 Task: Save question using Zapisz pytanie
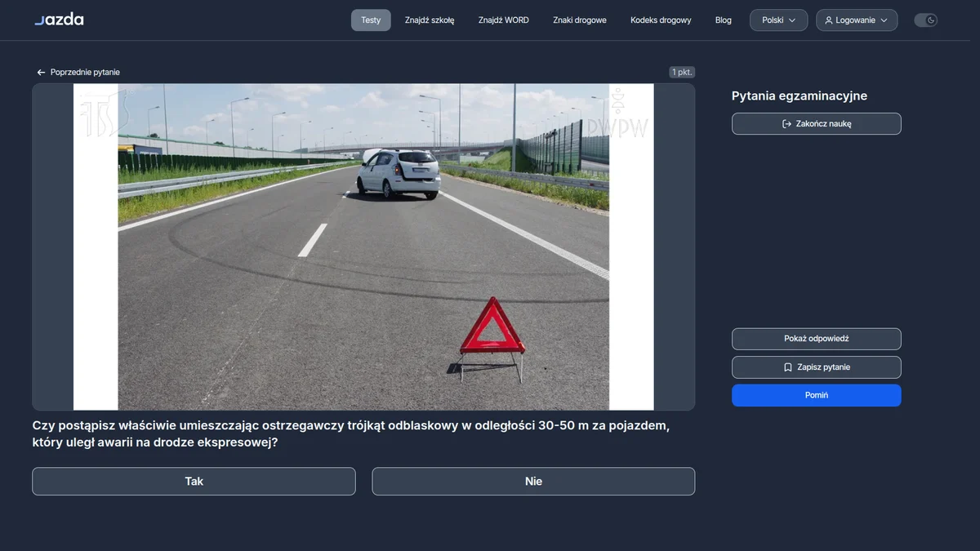click(x=817, y=367)
